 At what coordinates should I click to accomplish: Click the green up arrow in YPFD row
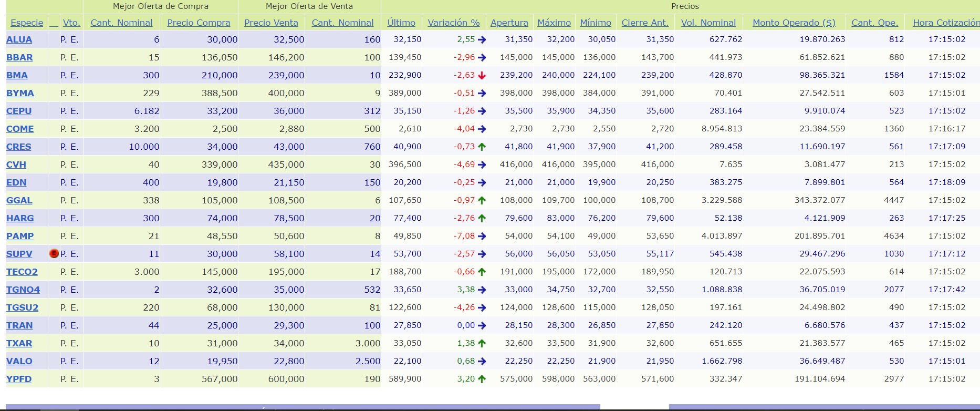tap(482, 379)
